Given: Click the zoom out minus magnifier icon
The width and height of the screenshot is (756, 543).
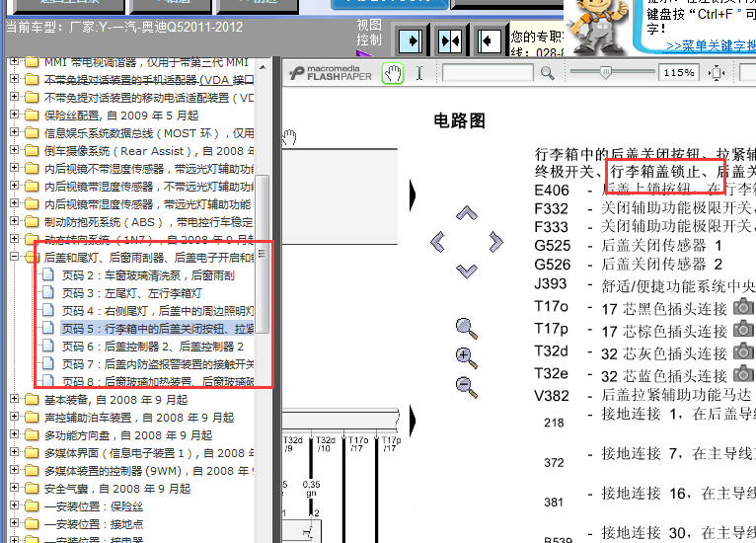Looking at the screenshot, I should tap(466, 388).
